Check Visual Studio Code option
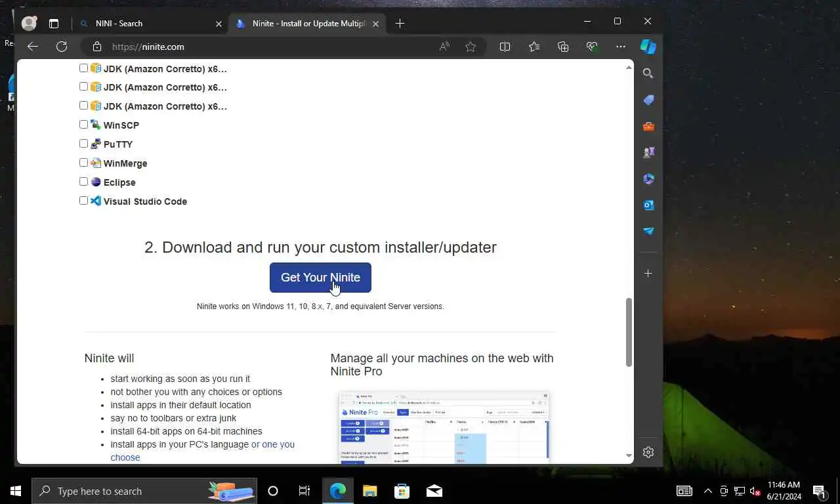 83,201
